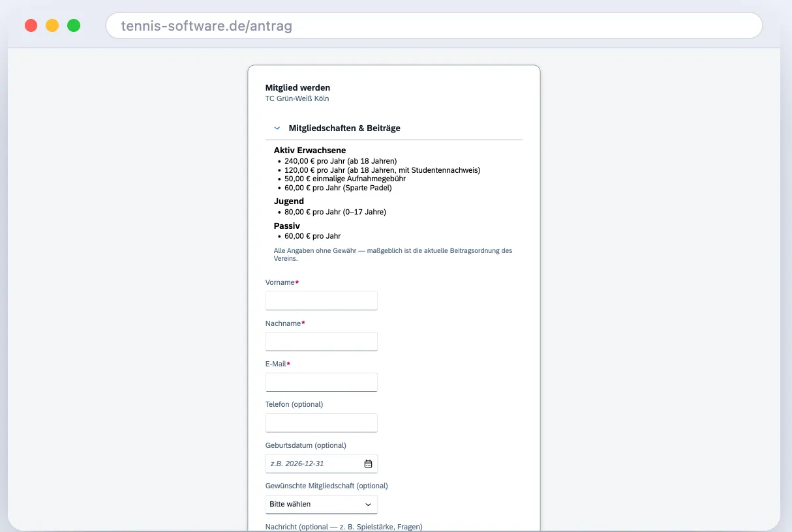Click the 'Nachricht (optional' field label
Image resolution: width=792 pixels, height=532 pixels.
tap(344, 527)
